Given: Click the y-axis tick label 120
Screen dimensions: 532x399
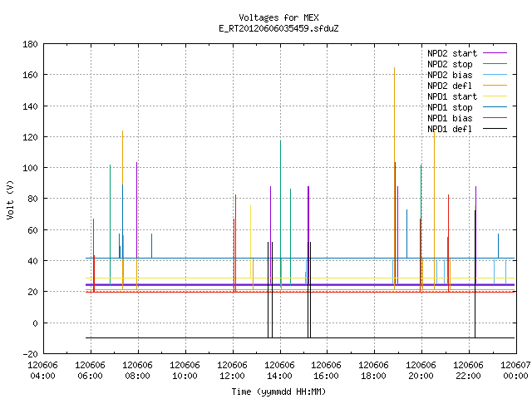Looking at the screenshot, I should pyautogui.click(x=30, y=137).
